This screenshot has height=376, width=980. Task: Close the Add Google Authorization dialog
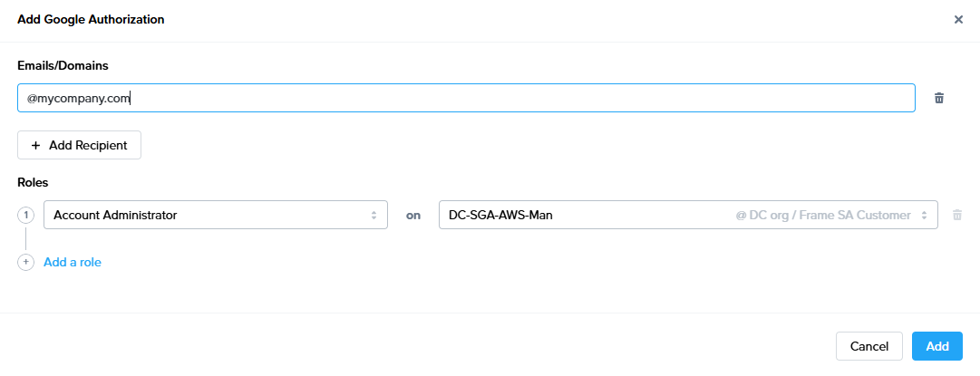click(x=958, y=19)
